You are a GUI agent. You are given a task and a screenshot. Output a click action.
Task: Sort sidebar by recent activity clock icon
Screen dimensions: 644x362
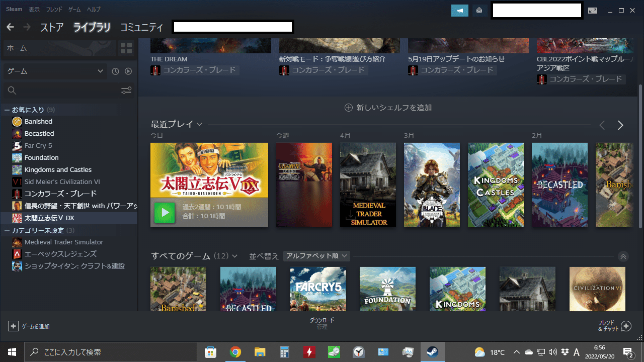click(115, 71)
